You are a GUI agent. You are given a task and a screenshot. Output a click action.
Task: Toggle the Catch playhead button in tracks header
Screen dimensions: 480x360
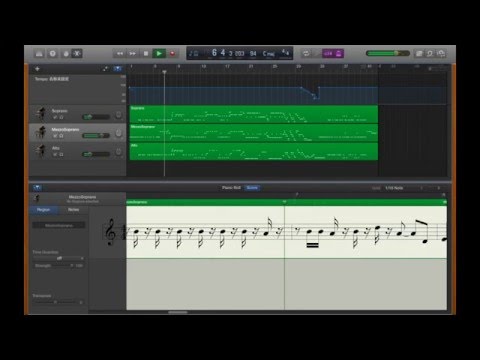(x=117, y=69)
